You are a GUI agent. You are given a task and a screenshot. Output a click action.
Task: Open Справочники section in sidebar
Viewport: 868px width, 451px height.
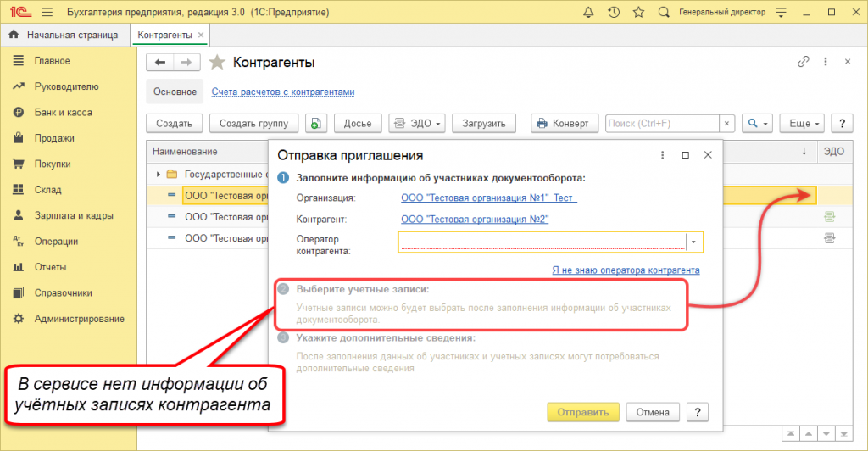[x=63, y=292]
